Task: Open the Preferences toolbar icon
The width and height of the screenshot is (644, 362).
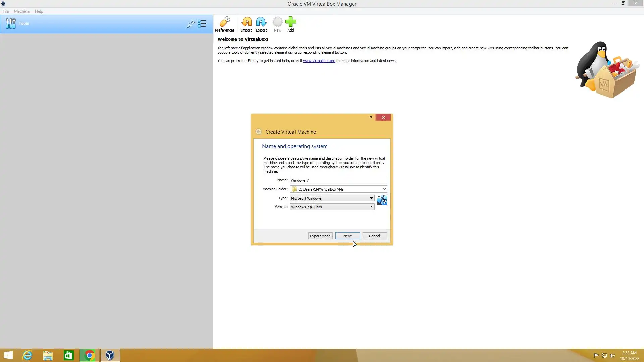Action: 224,24
